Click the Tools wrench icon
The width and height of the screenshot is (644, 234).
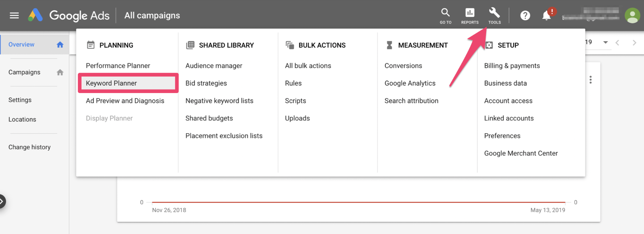495,16
